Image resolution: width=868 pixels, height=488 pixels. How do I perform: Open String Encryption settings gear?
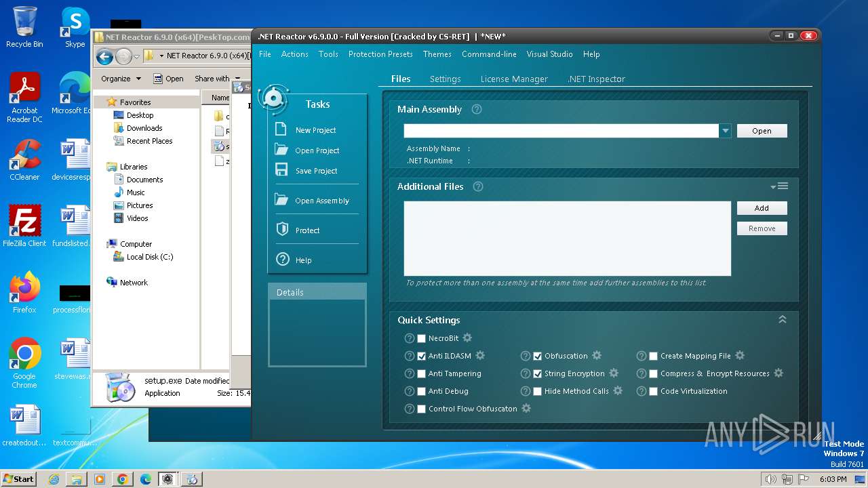tap(614, 373)
